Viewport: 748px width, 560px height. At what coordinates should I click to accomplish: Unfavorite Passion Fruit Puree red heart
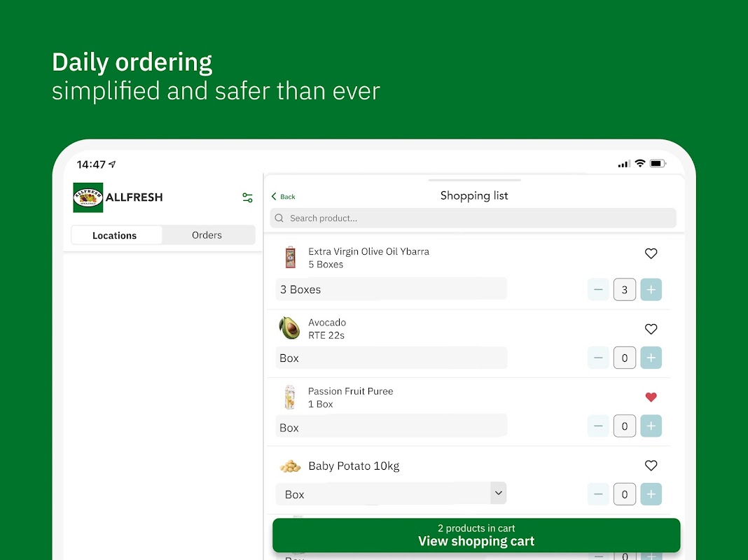click(x=651, y=397)
